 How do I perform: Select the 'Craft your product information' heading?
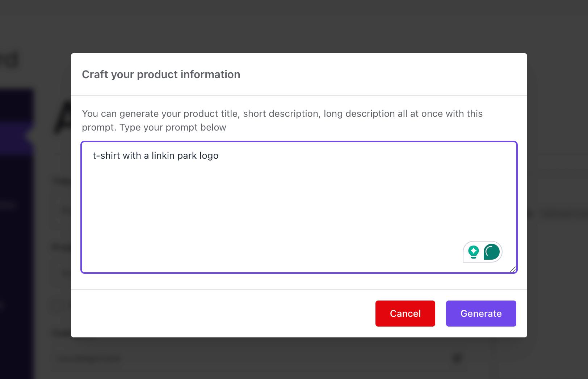pos(161,74)
